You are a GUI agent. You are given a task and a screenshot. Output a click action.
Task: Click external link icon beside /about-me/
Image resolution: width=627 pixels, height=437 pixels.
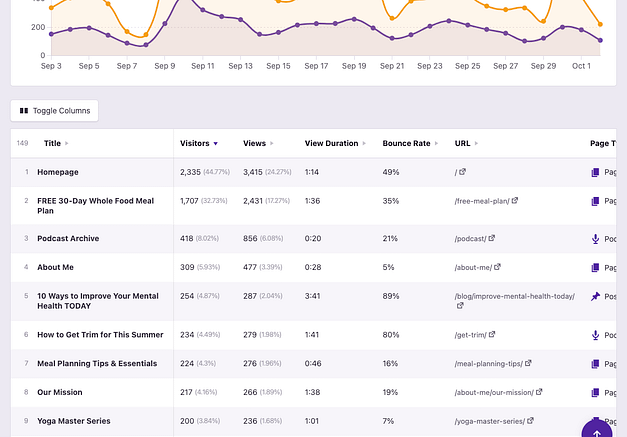(x=497, y=268)
